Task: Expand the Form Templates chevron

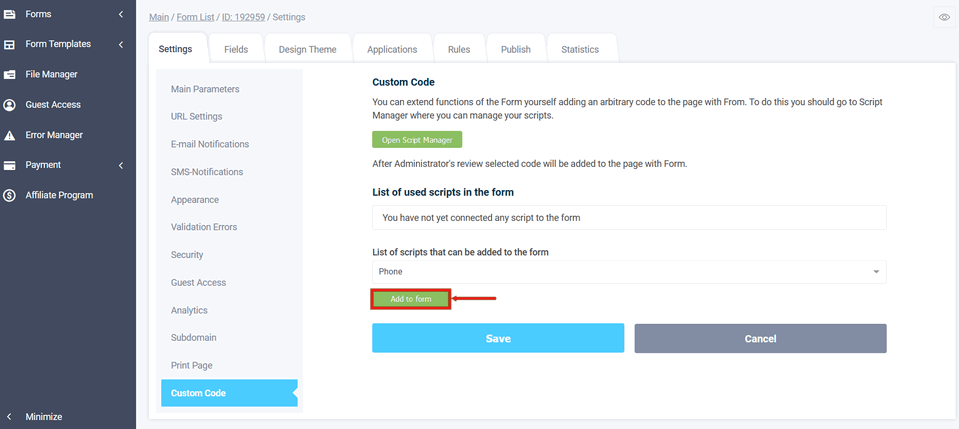Action: 121,44
